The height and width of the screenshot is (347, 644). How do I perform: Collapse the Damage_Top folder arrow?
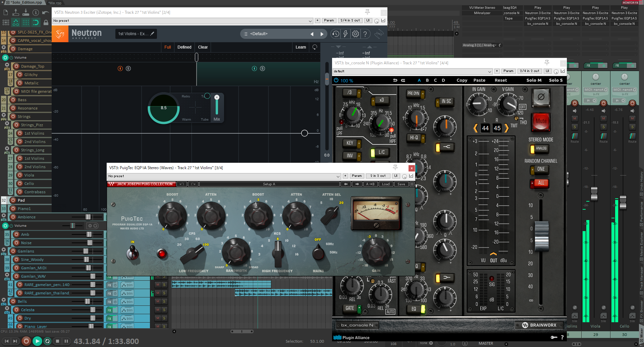coord(7,65)
